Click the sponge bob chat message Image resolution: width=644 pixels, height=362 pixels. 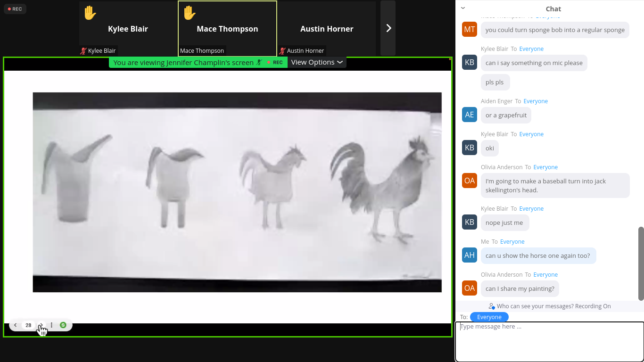(x=555, y=30)
